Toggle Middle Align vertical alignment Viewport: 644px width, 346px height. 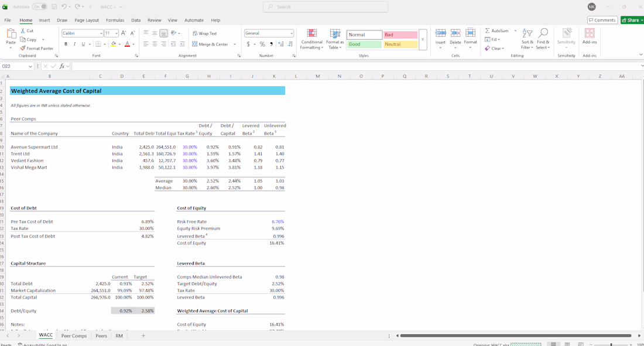[x=155, y=33]
